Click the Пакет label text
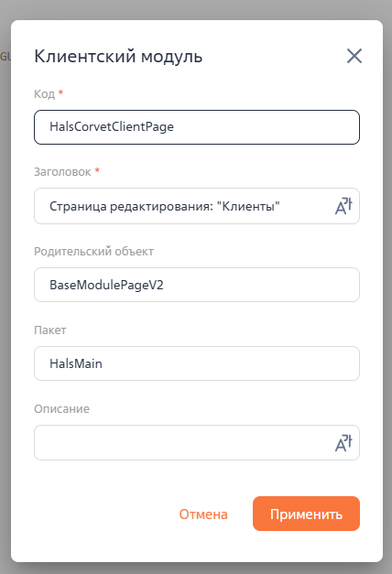The height and width of the screenshot is (574, 392). (50, 330)
